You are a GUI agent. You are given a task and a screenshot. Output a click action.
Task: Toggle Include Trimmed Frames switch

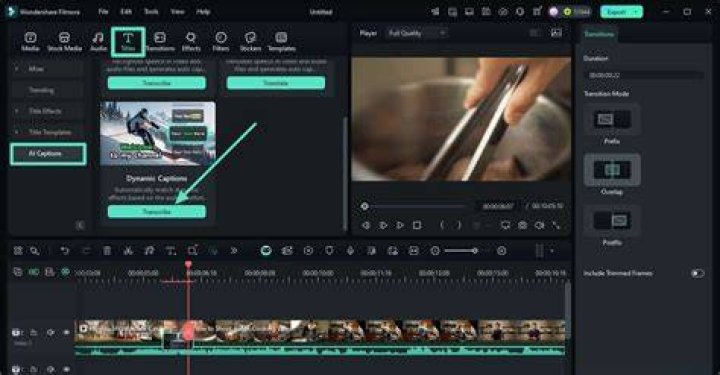pyautogui.click(x=697, y=274)
